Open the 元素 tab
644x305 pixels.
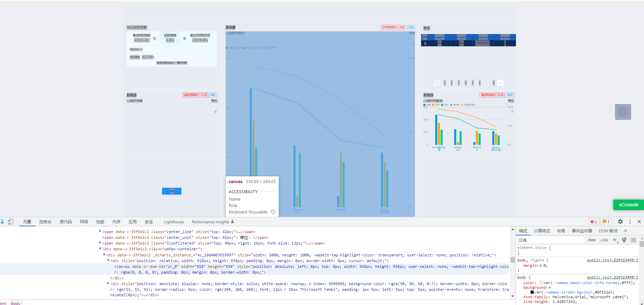(x=27, y=222)
